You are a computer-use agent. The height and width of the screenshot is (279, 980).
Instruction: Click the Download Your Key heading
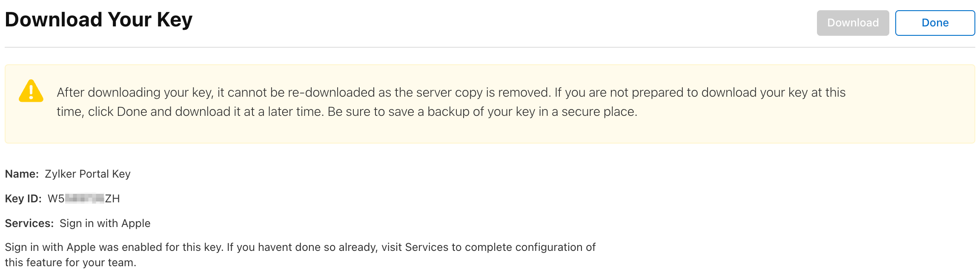99,20
